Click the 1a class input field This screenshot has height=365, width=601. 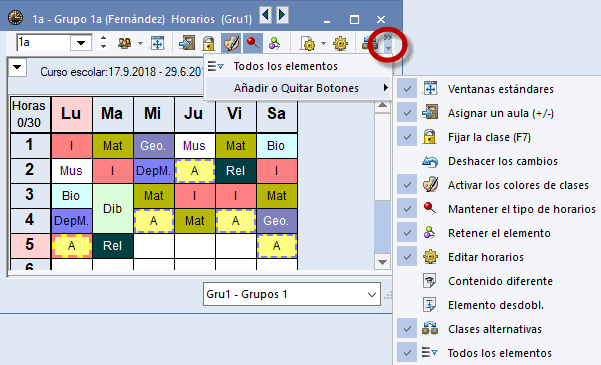point(43,43)
